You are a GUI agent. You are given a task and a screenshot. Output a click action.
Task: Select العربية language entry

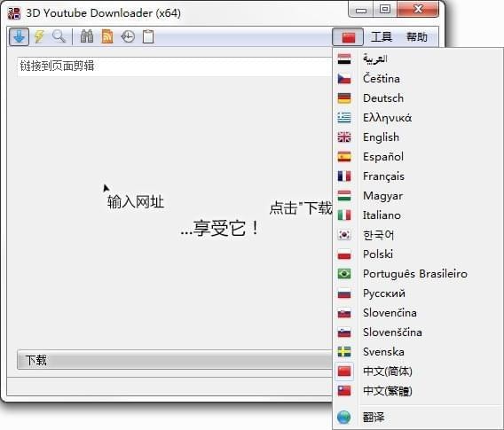[x=418, y=59]
